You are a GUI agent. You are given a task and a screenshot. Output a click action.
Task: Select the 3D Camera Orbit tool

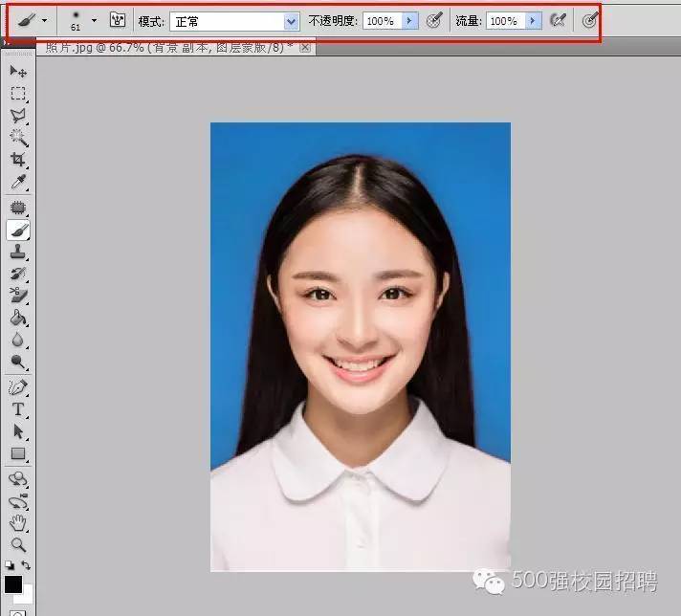(18, 501)
